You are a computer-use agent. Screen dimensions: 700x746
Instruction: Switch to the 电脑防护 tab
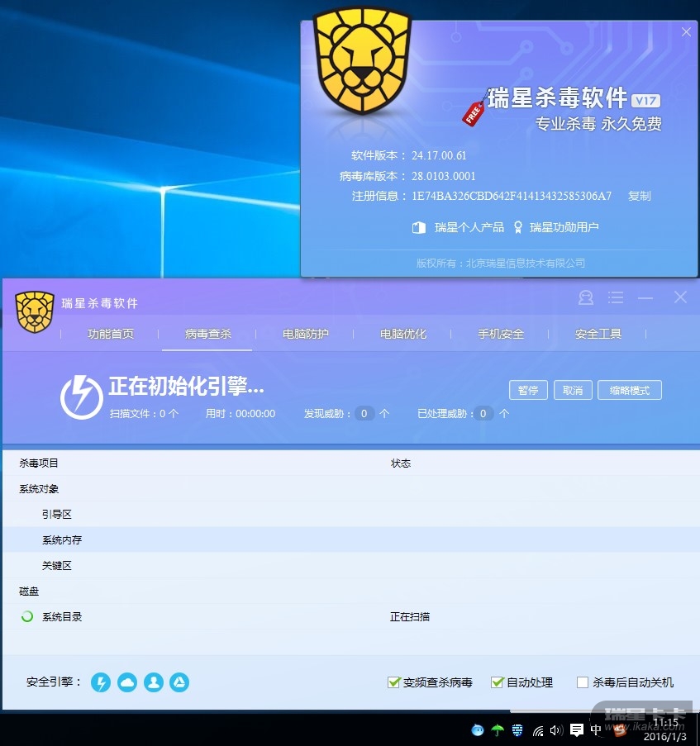[306, 334]
